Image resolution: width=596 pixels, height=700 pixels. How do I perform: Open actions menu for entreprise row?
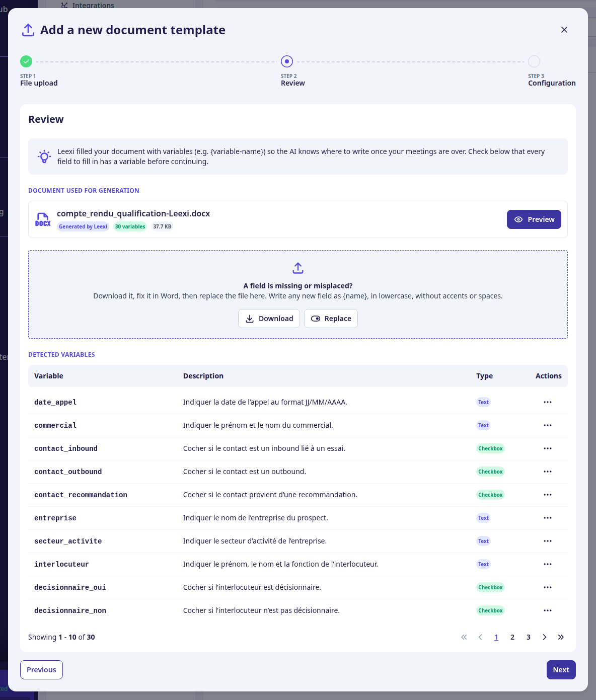[548, 518]
